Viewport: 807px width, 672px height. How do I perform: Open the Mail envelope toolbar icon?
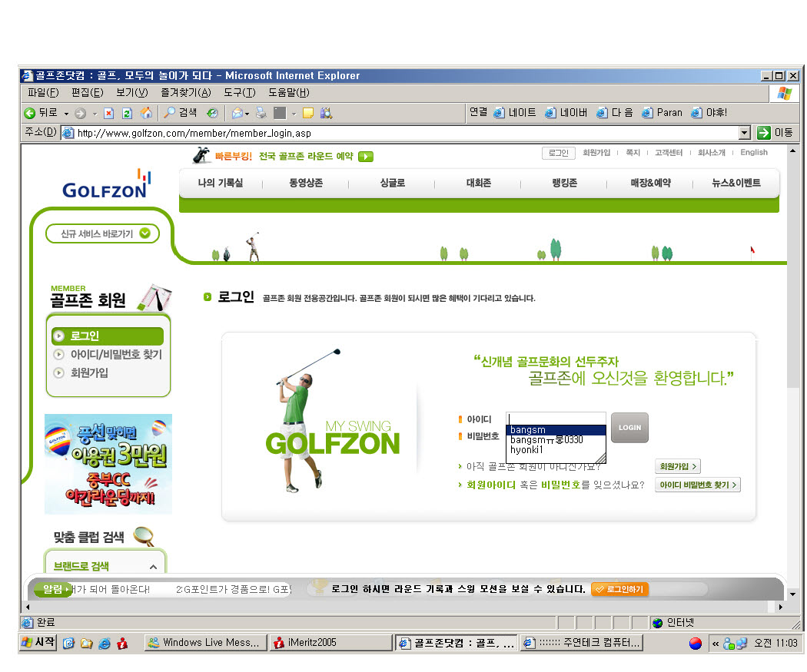coord(237,113)
